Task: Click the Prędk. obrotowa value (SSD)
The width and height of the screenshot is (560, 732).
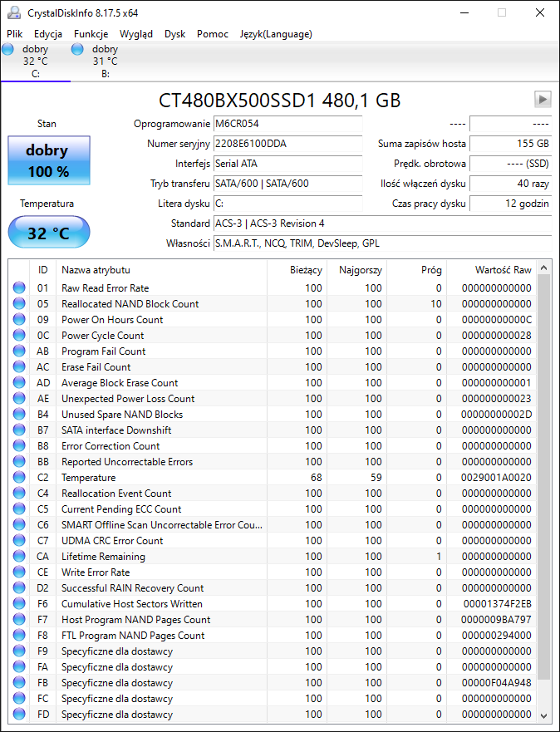Action: click(x=510, y=164)
